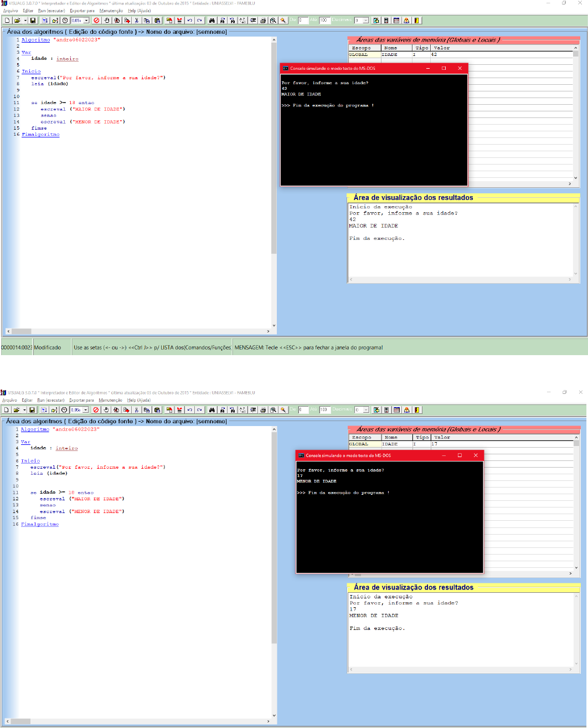
Task: Click scissors cut icon in lower window toolbar
Action: click(136, 410)
